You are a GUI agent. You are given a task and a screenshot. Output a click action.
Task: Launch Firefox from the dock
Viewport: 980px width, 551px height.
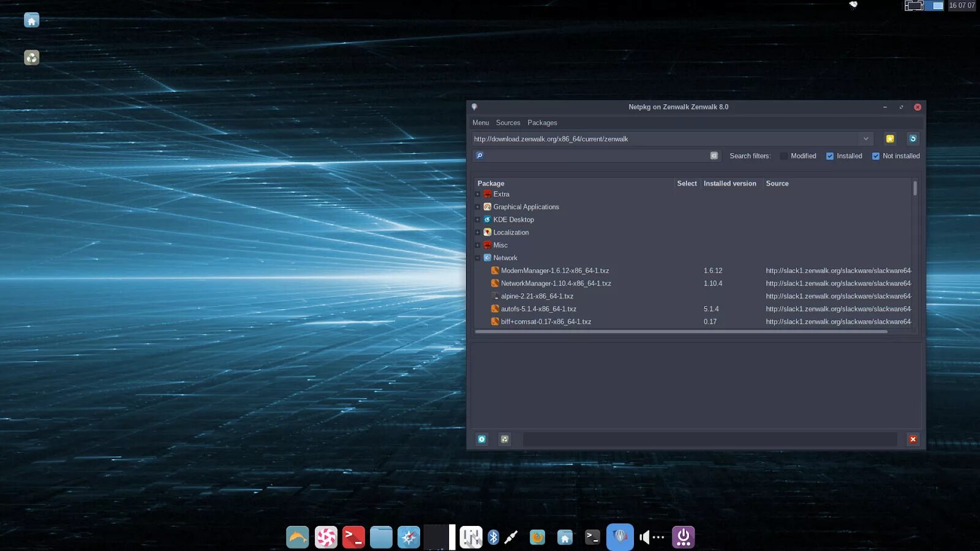tap(537, 538)
